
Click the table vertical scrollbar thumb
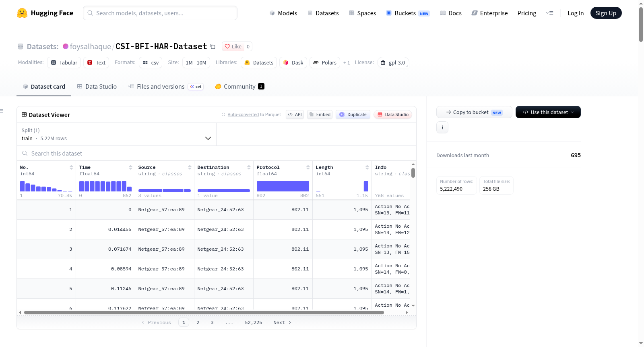pyautogui.click(x=413, y=173)
